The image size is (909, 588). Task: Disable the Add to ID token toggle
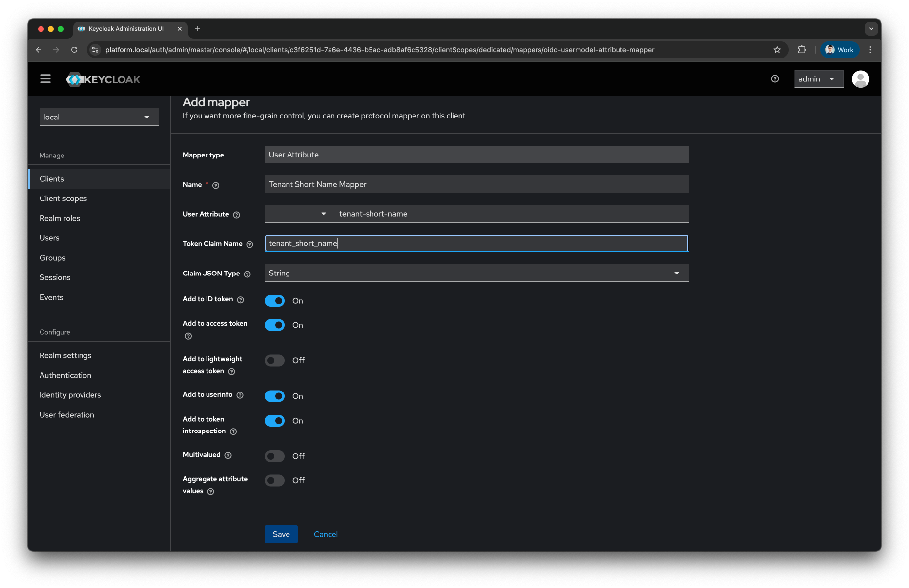click(x=275, y=300)
